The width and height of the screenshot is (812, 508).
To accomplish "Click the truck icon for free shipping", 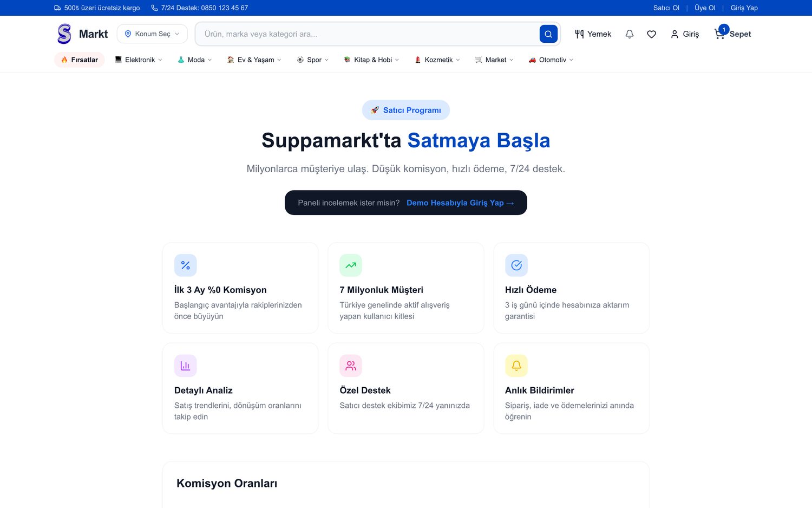I will point(57,8).
